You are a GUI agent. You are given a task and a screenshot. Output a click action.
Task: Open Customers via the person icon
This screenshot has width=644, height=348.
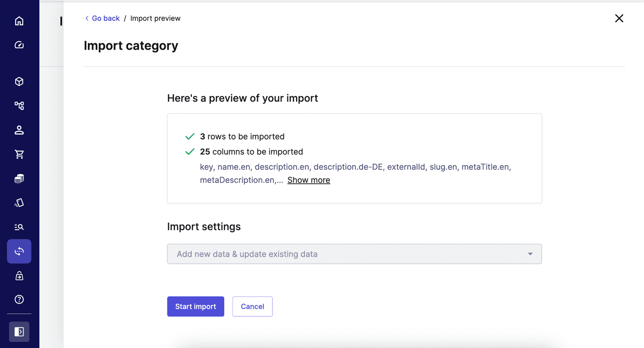click(x=19, y=130)
